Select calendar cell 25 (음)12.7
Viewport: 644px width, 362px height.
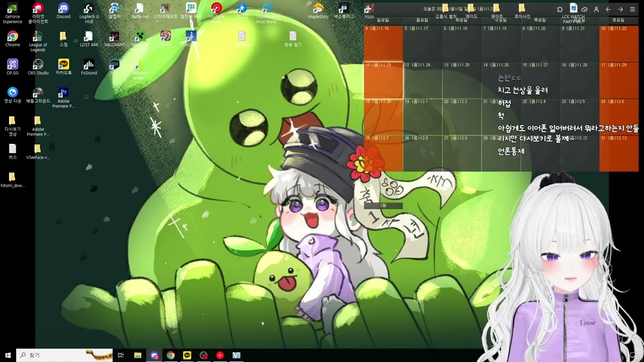point(383,153)
